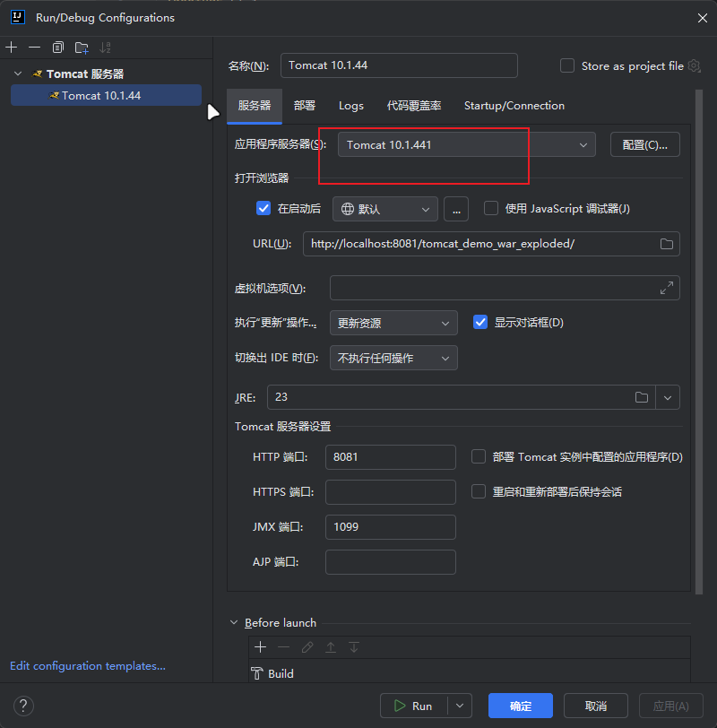
Task: Open the Run button dropdown arrow
Action: (x=460, y=706)
